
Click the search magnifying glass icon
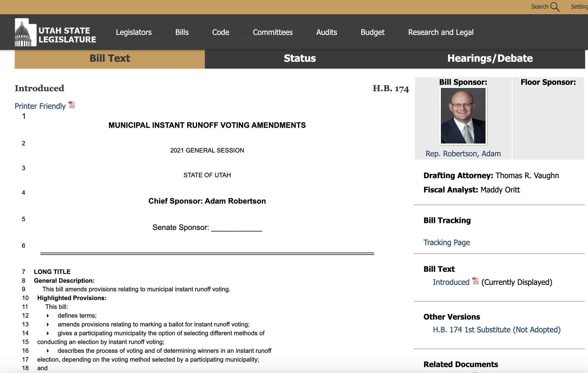pyautogui.click(x=554, y=7)
